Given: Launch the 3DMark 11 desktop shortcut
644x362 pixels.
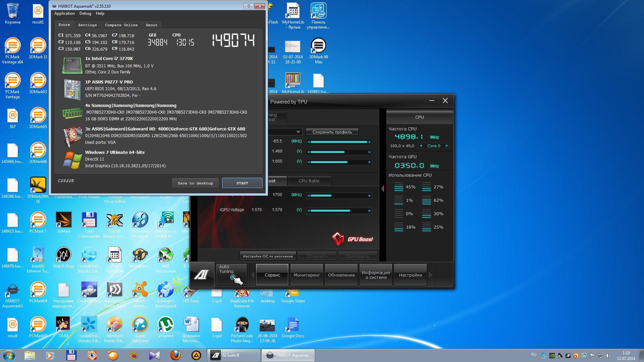Looking at the screenshot, I should 38,49.
